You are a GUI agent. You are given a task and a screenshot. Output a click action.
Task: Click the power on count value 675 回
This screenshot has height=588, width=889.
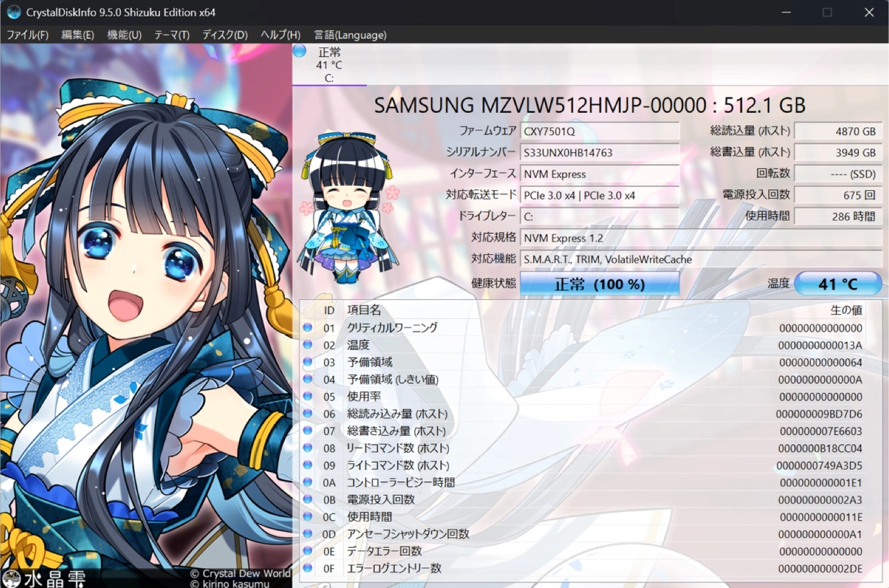click(x=838, y=195)
